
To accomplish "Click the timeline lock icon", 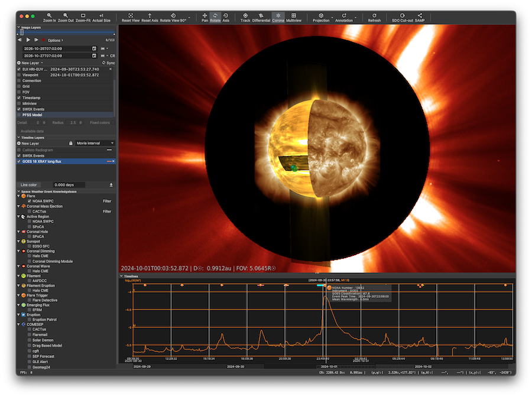I will click(71, 144).
